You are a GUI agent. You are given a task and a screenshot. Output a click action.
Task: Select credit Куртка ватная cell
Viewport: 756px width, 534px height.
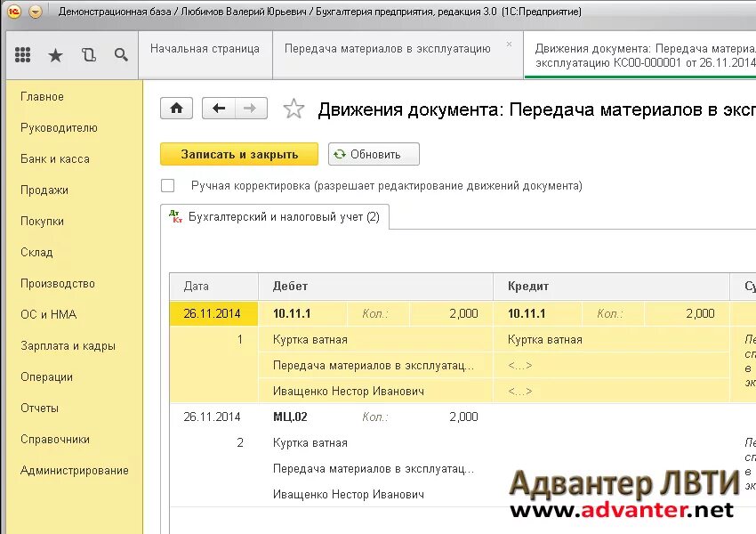(x=611, y=340)
